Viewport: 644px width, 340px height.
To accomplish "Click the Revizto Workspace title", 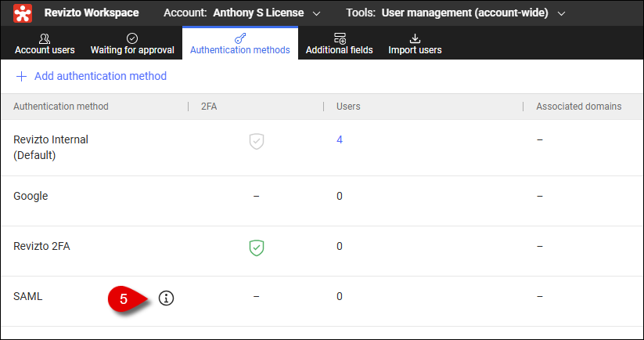I will pos(92,13).
